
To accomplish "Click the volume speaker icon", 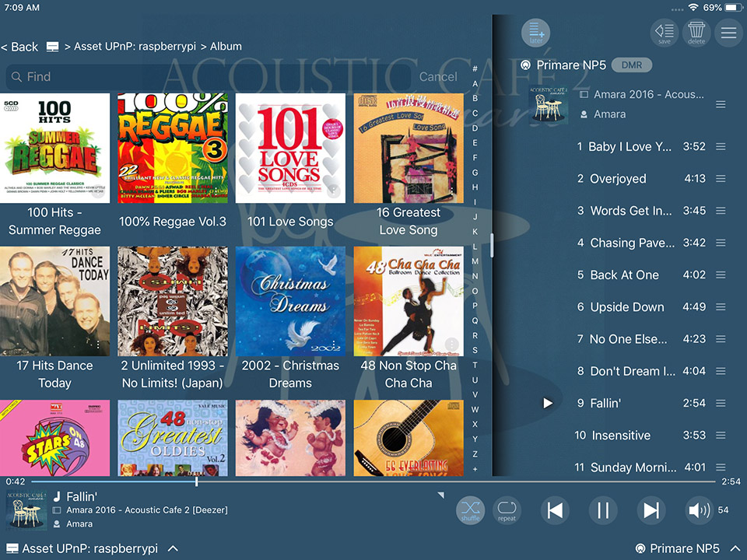I will (699, 510).
